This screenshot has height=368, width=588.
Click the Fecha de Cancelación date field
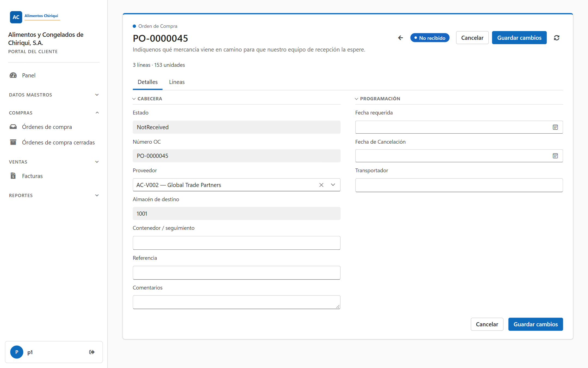tap(459, 156)
